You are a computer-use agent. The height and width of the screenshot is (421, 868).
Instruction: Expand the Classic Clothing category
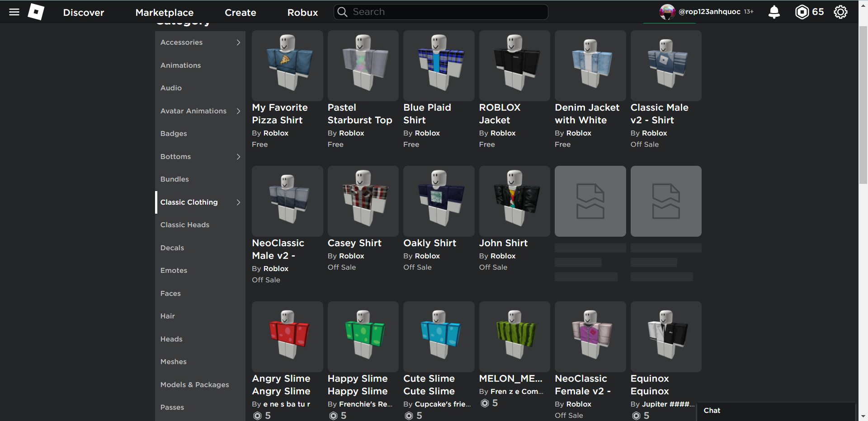point(201,202)
